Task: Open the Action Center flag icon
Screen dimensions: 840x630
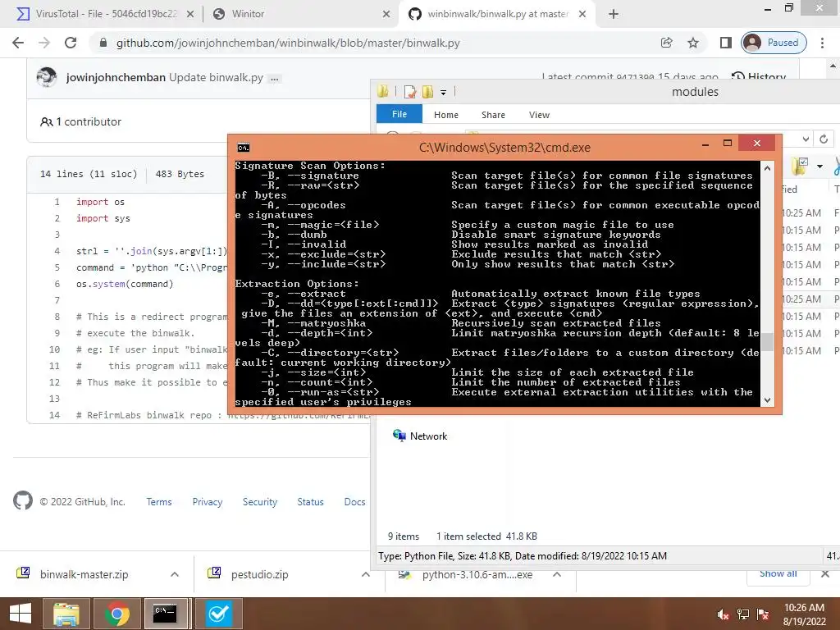Action: 764,614
